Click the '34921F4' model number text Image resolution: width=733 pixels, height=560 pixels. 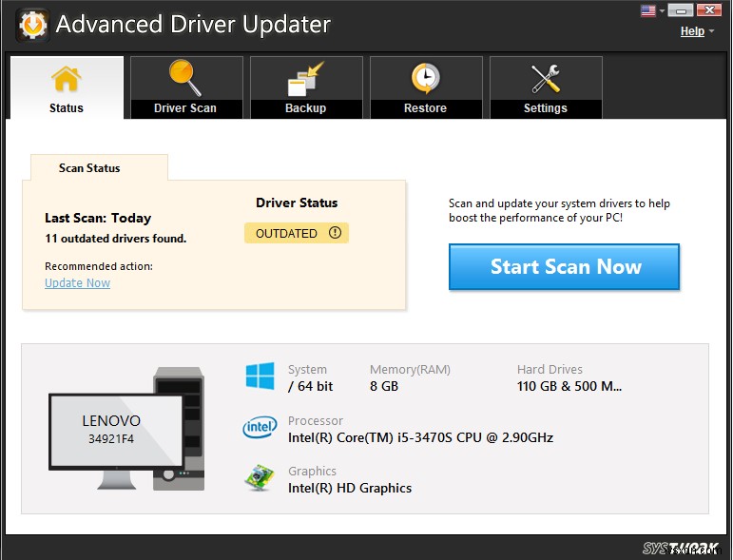(x=111, y=439)
